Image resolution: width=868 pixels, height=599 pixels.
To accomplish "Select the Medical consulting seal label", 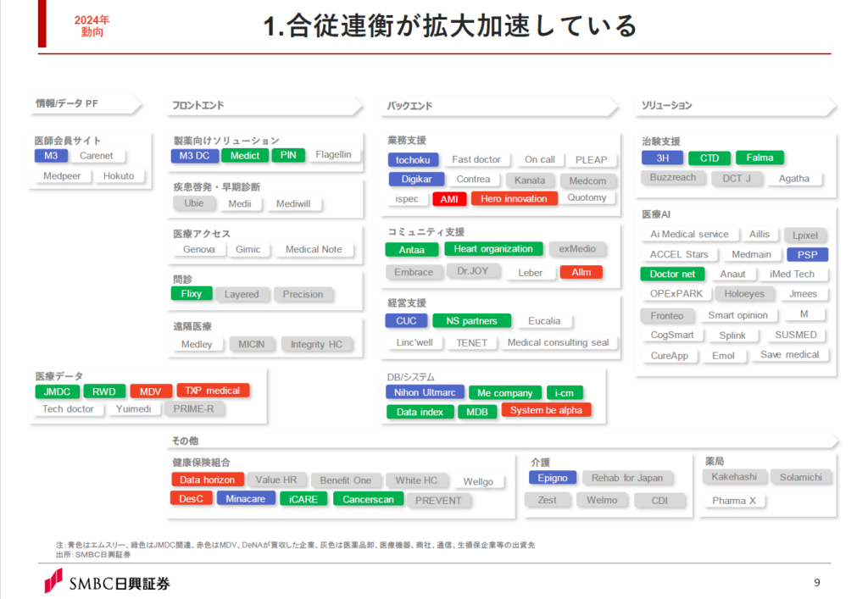I will [x=558, y=342].
